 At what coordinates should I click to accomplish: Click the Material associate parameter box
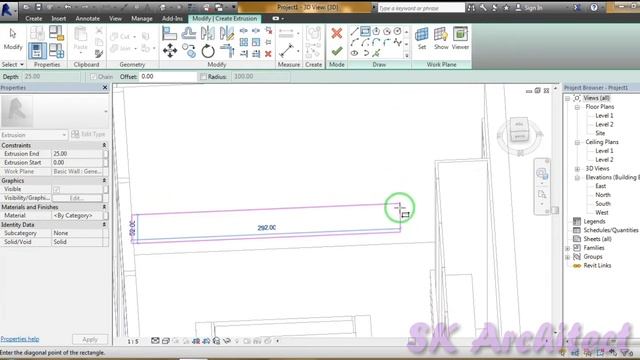coord(106,216)
